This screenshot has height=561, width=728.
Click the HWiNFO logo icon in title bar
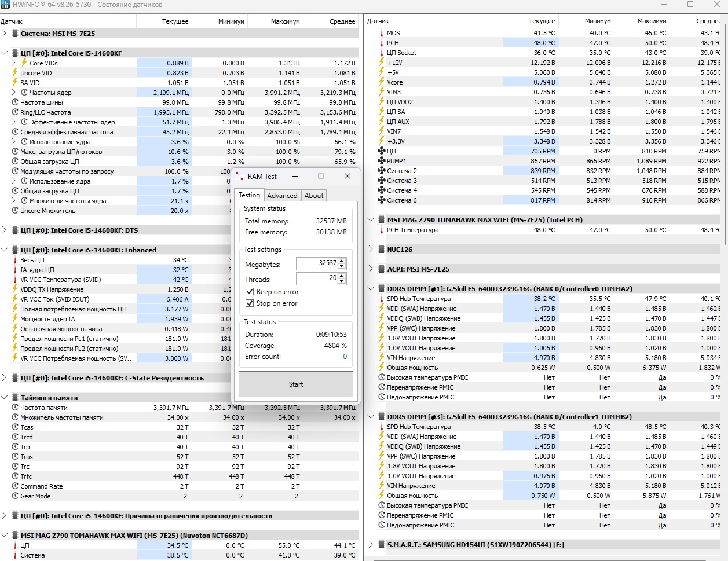5,4
